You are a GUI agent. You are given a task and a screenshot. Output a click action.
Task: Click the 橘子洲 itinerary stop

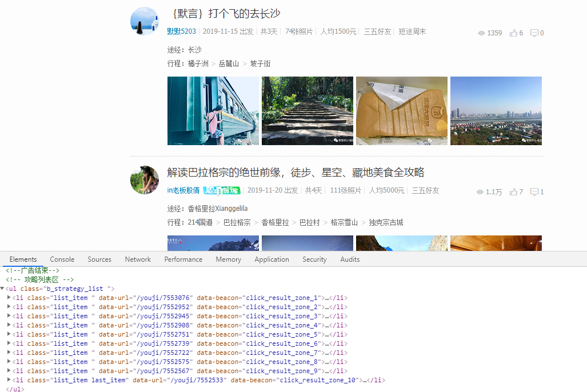(x=198, y=63)
